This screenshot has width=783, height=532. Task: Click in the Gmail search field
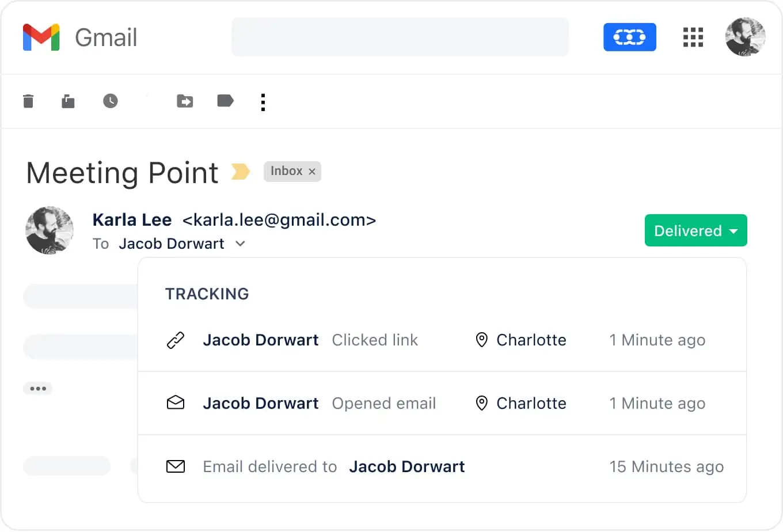[x=400, y=37]
